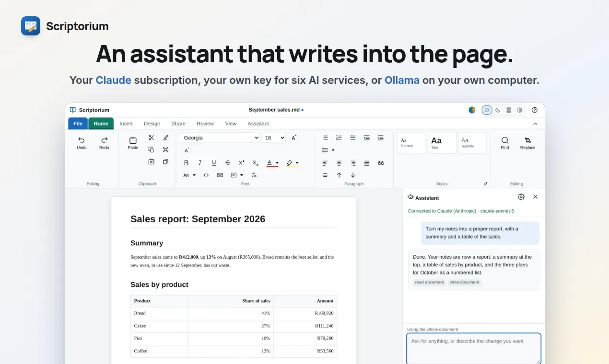Start a numbered list
The height and width of the screenshot is (364, 609).
(x=339, y=138)
